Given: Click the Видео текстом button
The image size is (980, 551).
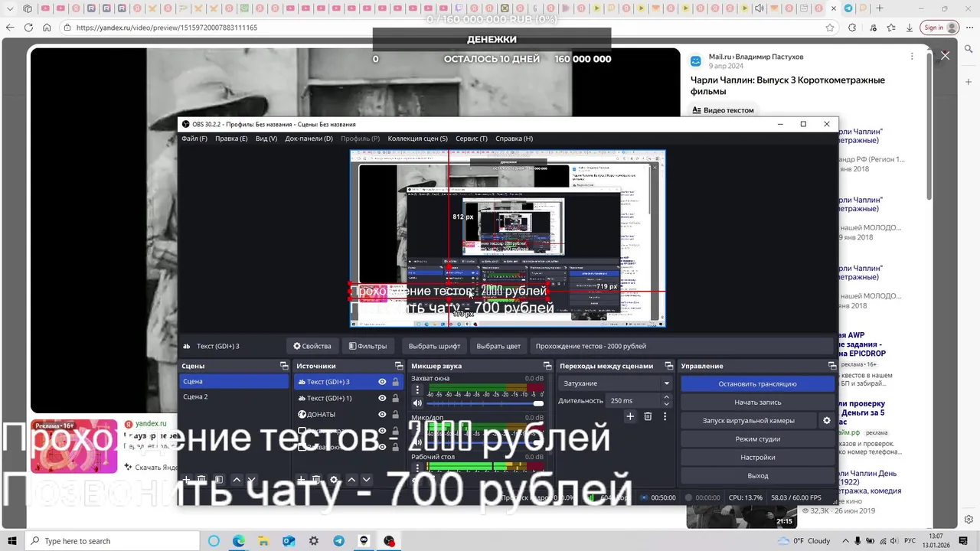Looking at the screenshot, I should click(x=724, y=110).
